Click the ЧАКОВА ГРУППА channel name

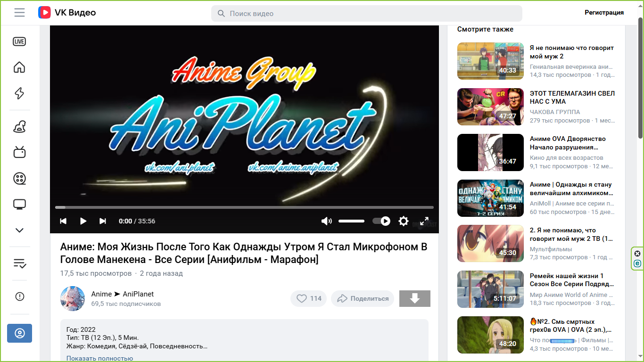coord(555,112)
